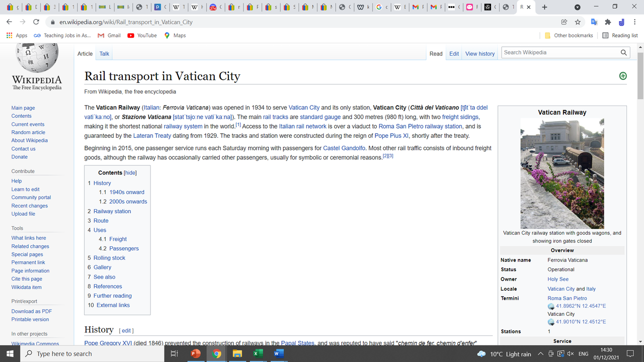Open the View history tab

tap(480, 54)
